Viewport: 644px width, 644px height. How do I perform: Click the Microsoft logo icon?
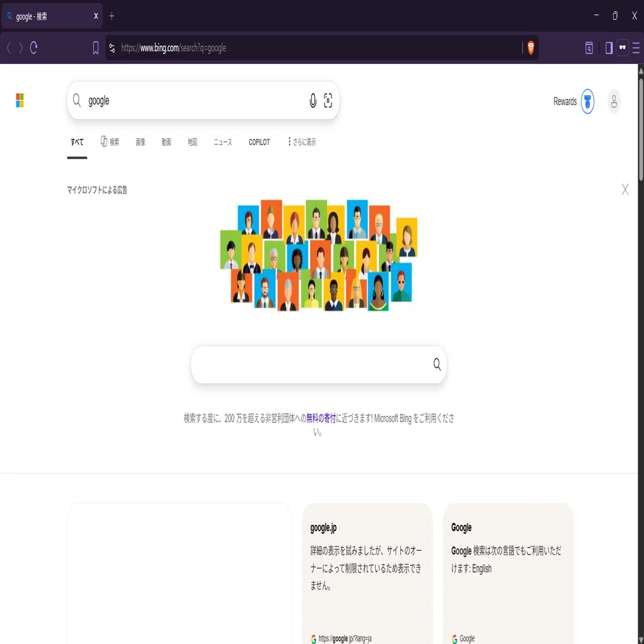pos(20,100)
